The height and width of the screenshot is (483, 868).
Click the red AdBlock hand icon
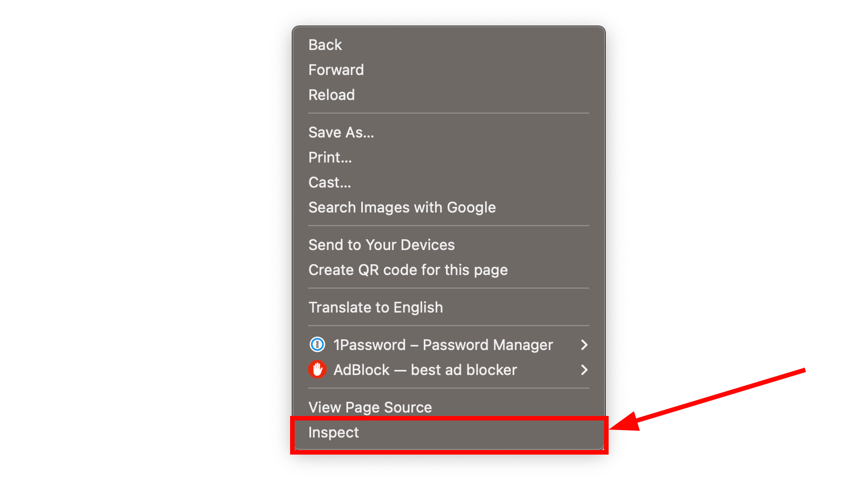tap(317, 369)
